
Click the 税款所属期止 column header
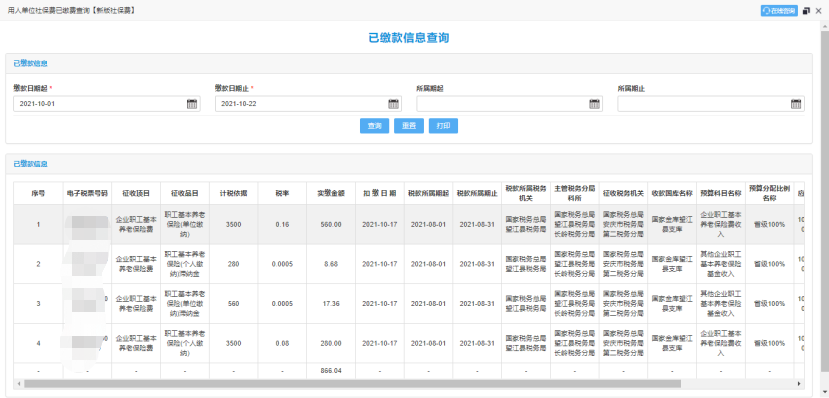[477, 193]
